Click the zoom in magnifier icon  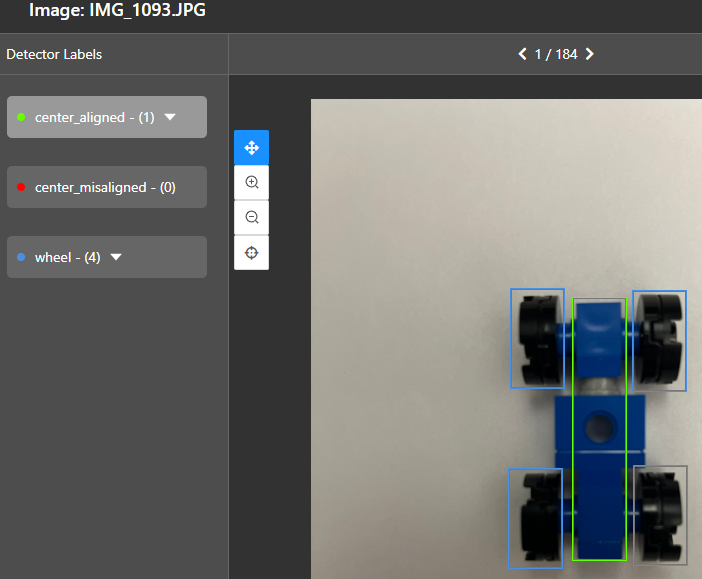tap(251, 183)
